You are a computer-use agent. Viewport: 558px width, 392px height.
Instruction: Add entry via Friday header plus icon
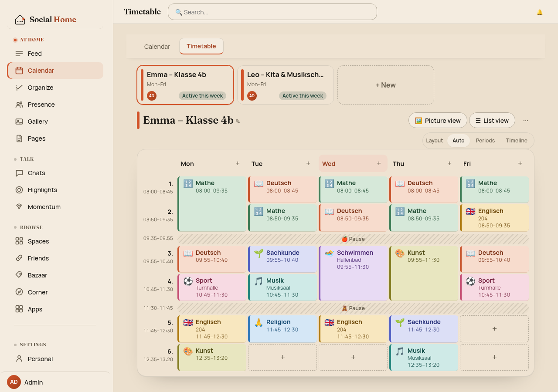point(520,163)
